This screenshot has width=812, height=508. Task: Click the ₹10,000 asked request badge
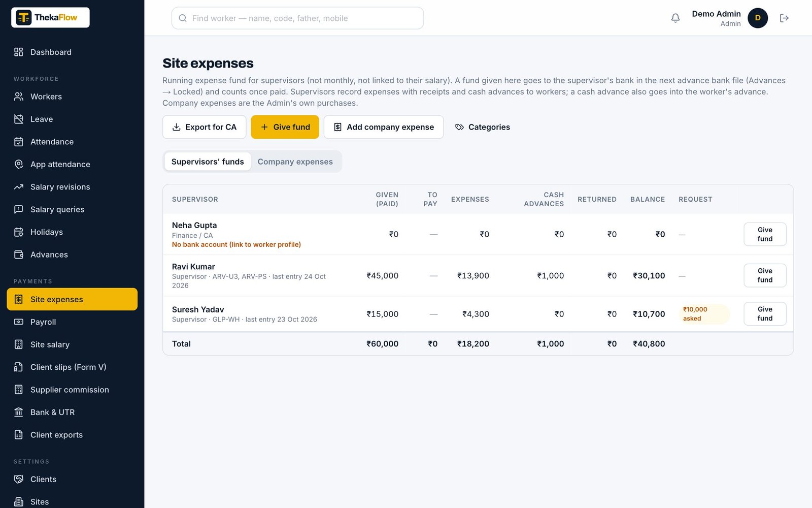click(x=704, y=314)
